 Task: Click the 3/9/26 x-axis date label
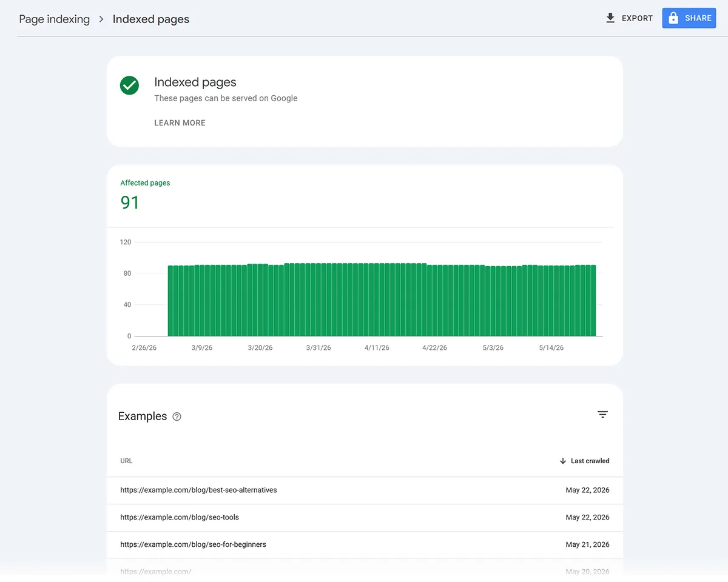[x=202, y=348]
